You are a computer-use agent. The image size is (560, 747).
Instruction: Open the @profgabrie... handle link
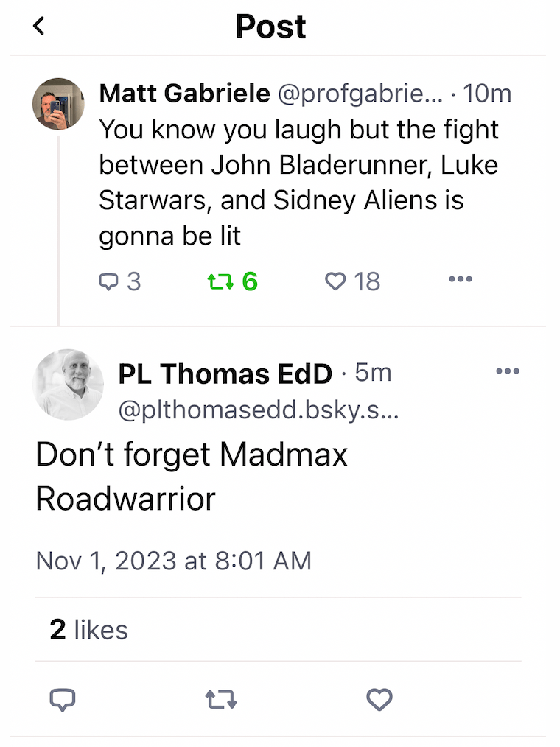coord(360,94)
